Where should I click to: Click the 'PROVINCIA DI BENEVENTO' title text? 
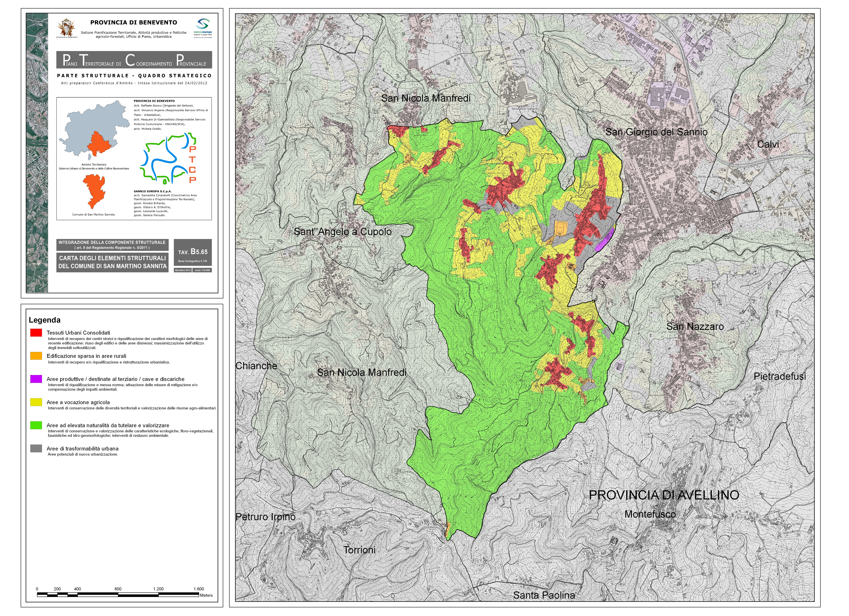[134, 22]
